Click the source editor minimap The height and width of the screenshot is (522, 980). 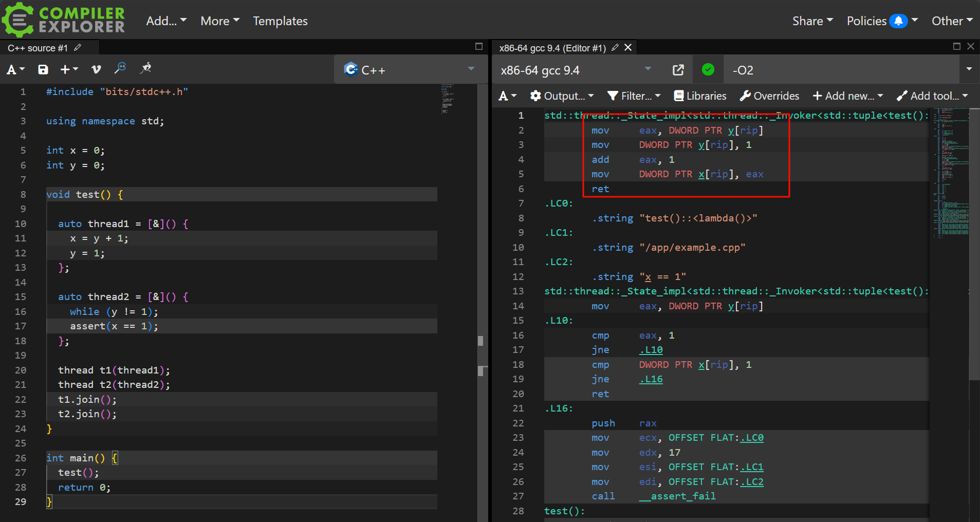pos(448,99)
